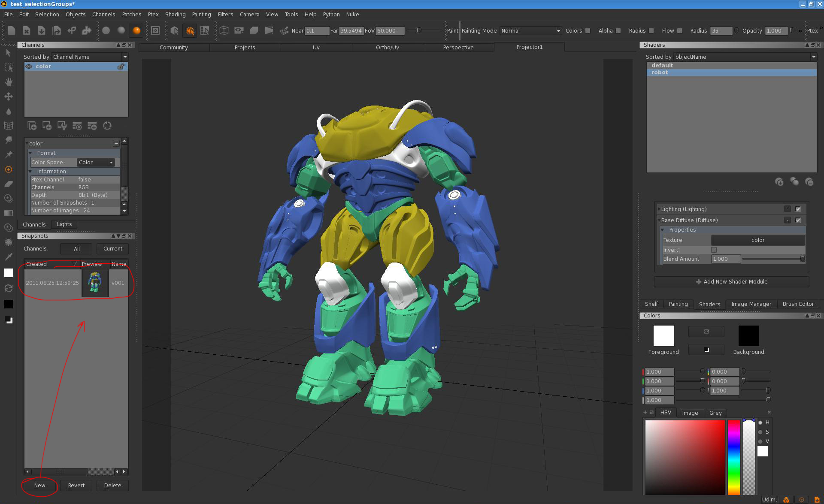Open the Shaders Sorted by objectName dropdown
This screenshot has height=504, width=824.
tap(745, 57)
